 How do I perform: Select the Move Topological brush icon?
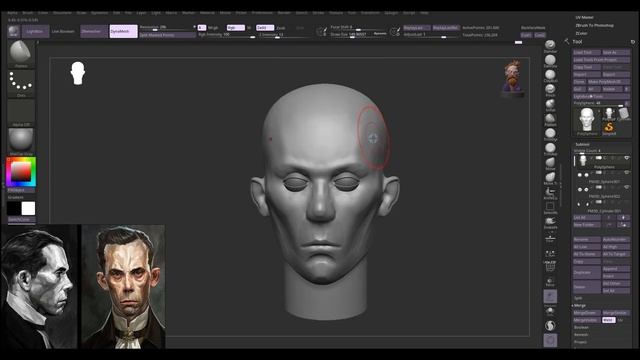point(550,178)
